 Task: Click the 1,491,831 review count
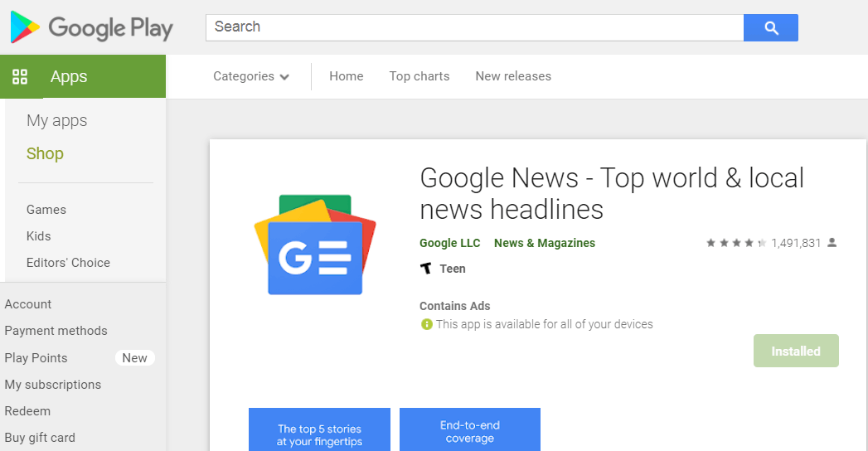(796, 243)
